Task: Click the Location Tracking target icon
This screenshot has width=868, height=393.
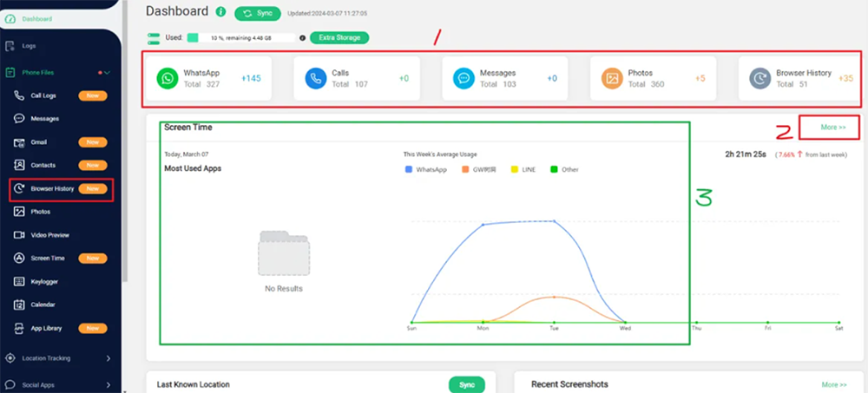Action: [10, 358]
